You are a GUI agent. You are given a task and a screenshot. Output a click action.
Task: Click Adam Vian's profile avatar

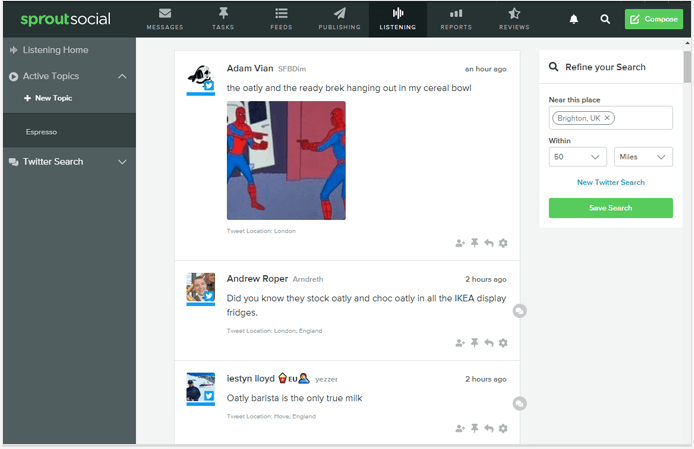coord(200,79)
